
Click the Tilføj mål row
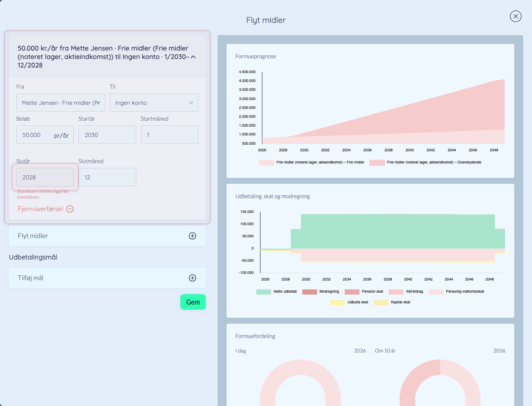click(107, 278)
